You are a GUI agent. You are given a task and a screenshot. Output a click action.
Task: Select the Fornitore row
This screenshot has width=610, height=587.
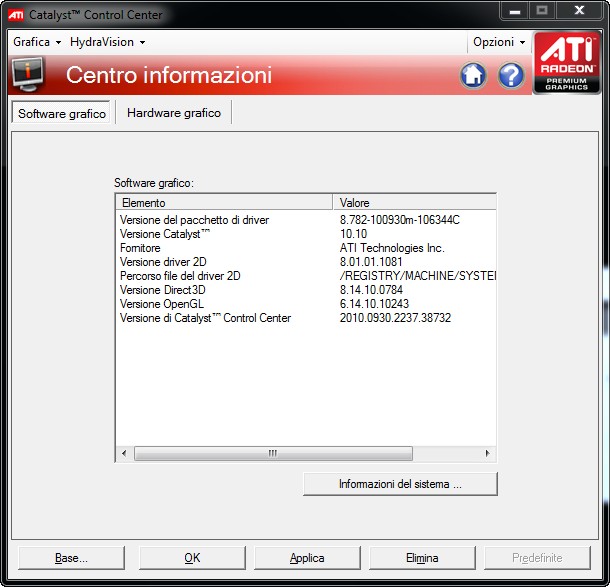click(x=306, y=248)
